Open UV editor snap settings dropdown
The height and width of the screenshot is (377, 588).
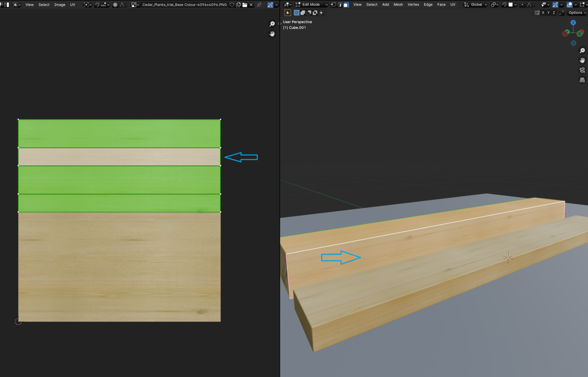pos(106,5)
